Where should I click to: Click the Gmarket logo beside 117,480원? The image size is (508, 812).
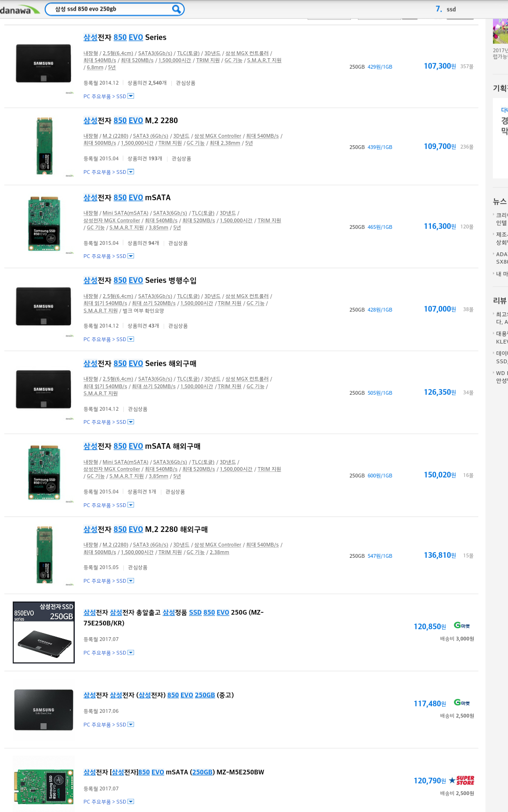[x=462, y=703]
